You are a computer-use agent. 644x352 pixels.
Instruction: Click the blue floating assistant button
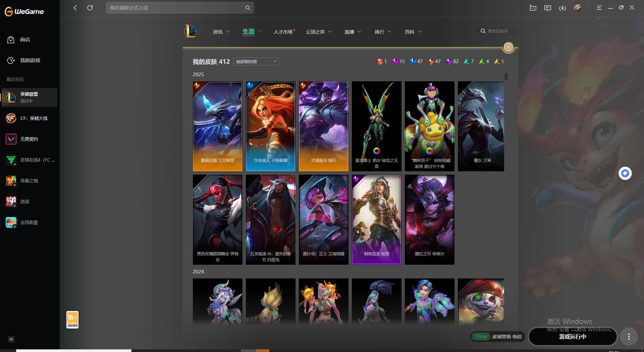(625, 173)
